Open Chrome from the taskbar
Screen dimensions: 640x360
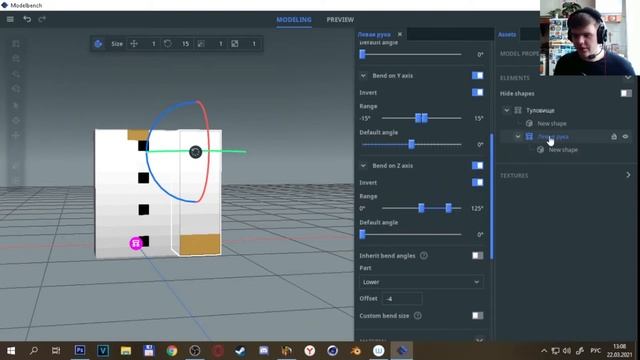coord(172,350)
